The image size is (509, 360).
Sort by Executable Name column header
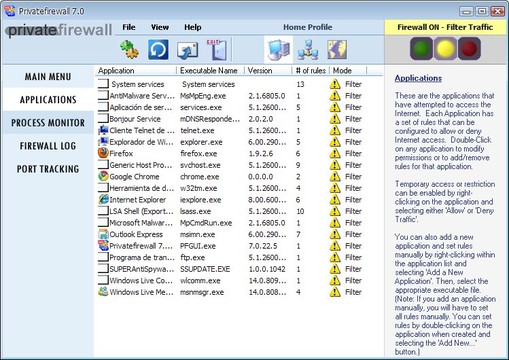pos(210,71)
